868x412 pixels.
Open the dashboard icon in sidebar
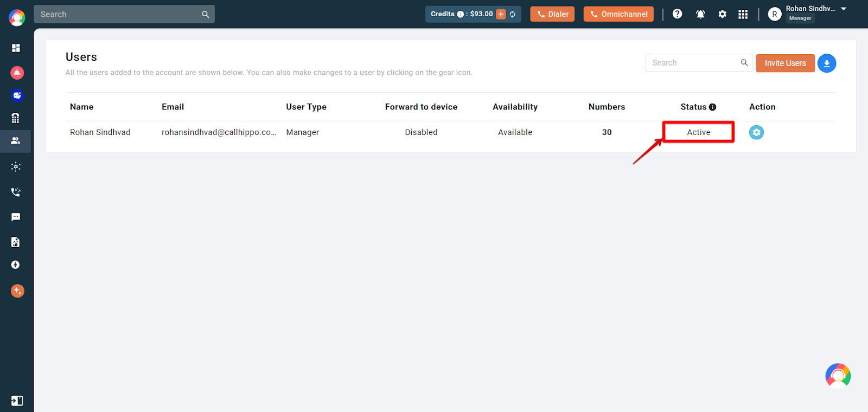16,48
